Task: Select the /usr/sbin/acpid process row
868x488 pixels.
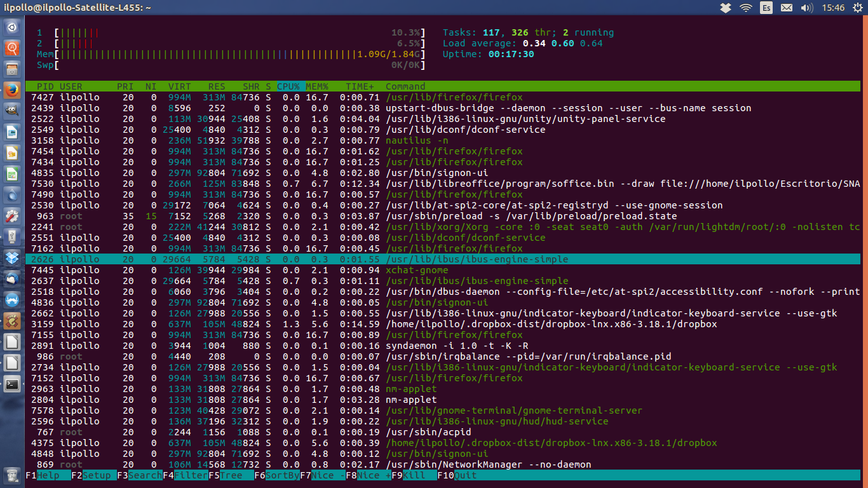Action: point(443,432)
